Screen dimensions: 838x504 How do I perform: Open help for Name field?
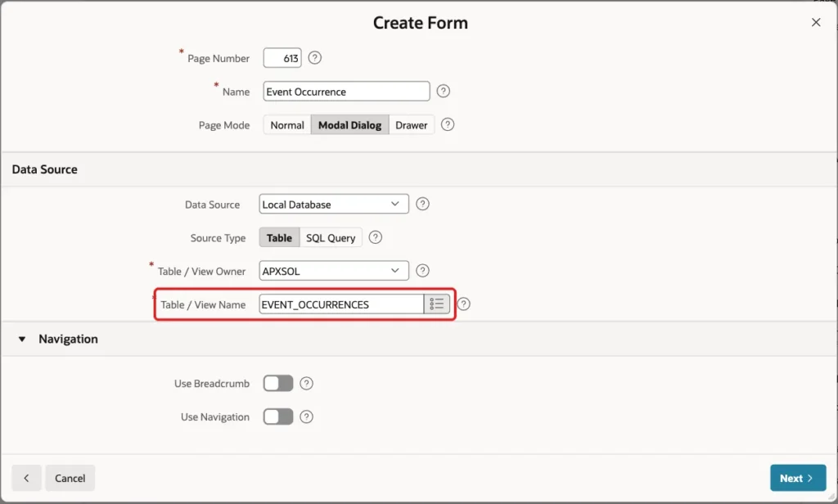click(x=443, y=91)
